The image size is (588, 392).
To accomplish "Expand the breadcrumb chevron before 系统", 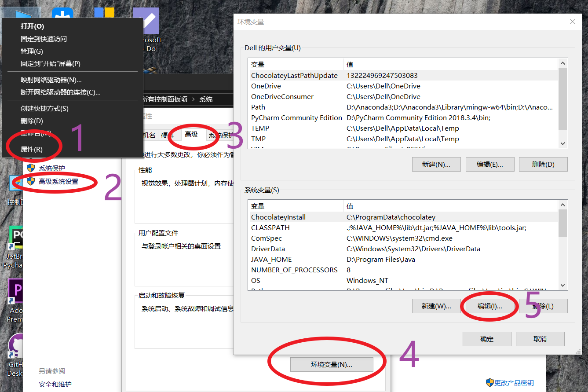I will click(193, 99).
